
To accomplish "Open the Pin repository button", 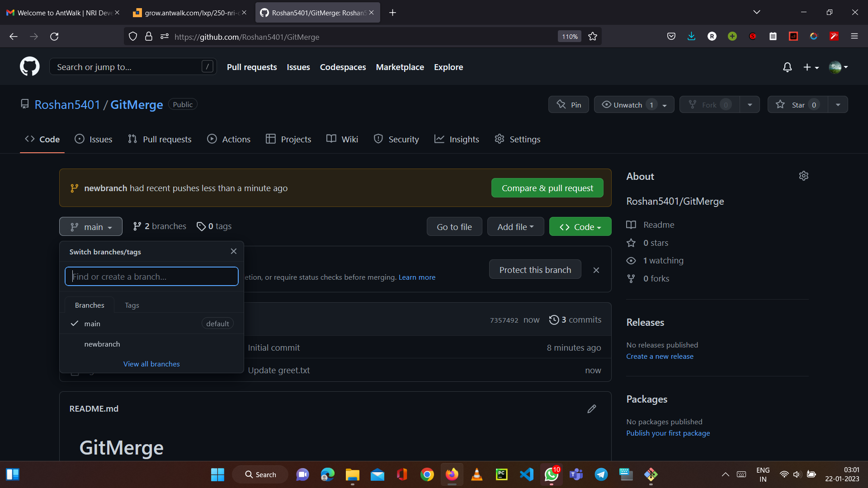I will point(568,104).
